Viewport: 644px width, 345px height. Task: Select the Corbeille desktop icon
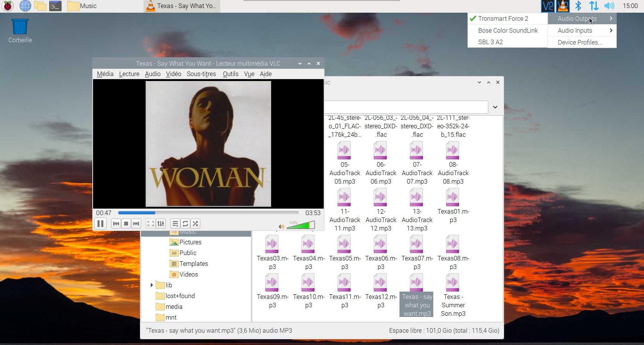(x=20, y=31)
